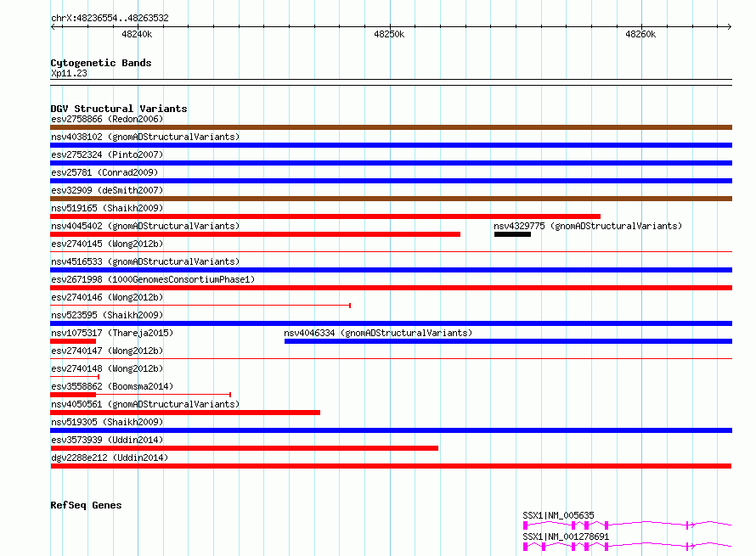This screenshot has height=556, width=756.
Task: Select the nsv519165 (Shaikh2009) label
Action: point(107,208)
